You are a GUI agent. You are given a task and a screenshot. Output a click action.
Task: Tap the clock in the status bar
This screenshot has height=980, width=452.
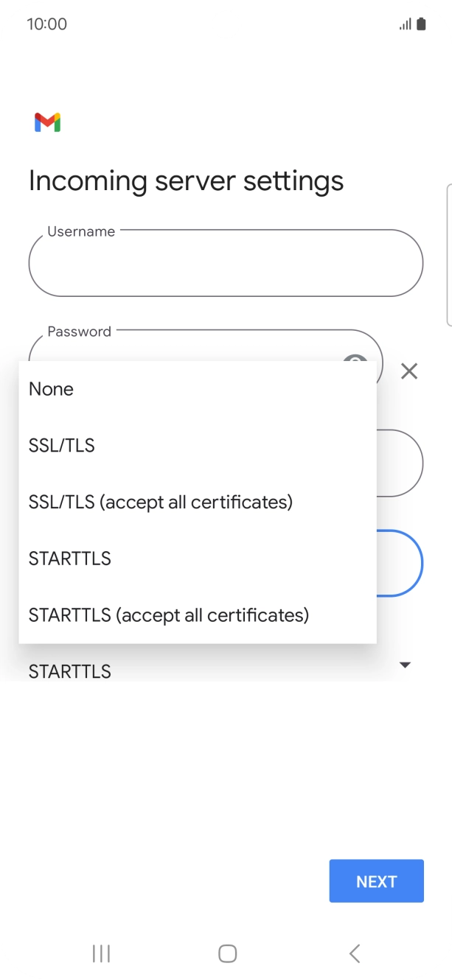click(x=47, y=24)
